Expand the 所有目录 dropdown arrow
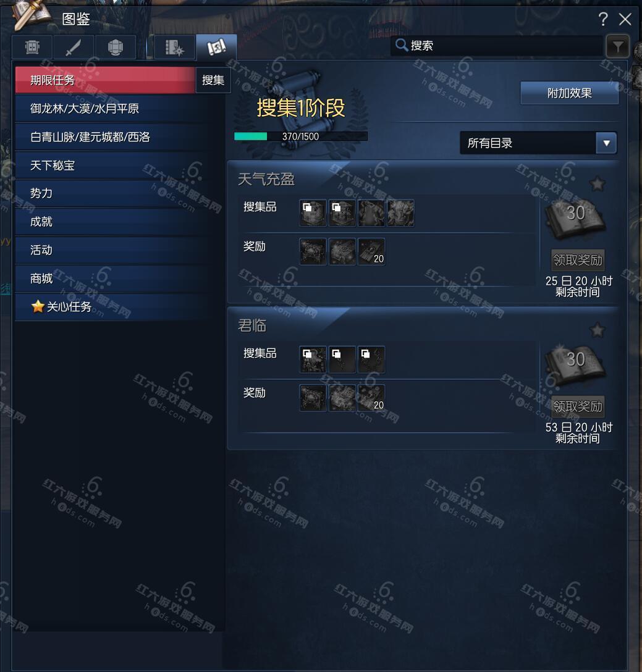Screen dimensions: 642x672 click(606, 143)
